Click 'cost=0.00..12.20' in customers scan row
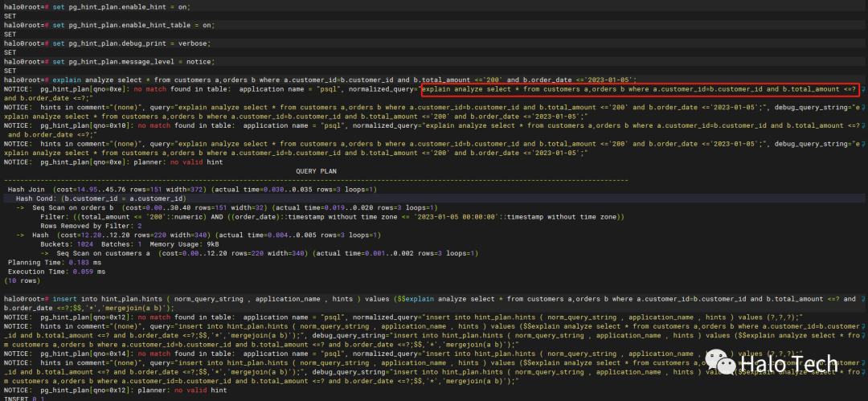 pyautogui.click(x=194, y=253)
